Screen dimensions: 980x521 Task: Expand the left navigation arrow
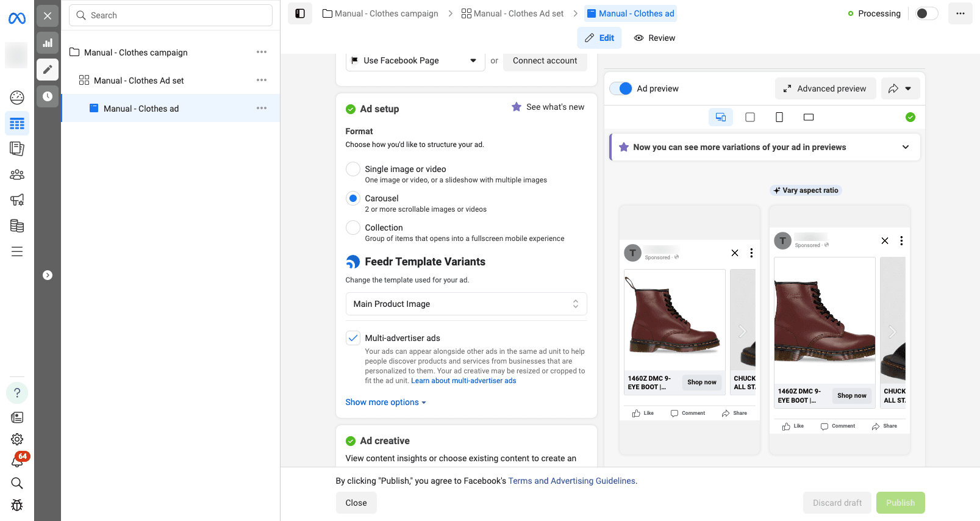[48, 275]
